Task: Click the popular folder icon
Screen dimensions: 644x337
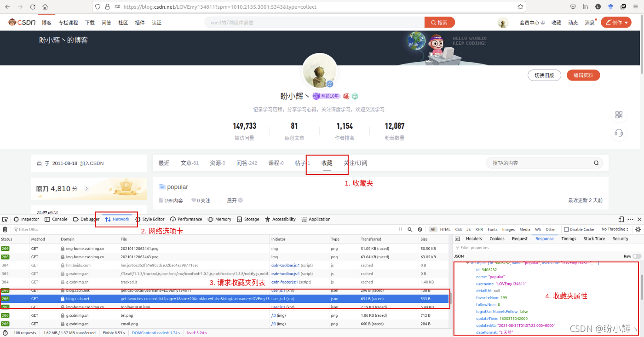Action: [x=162, y=186]
